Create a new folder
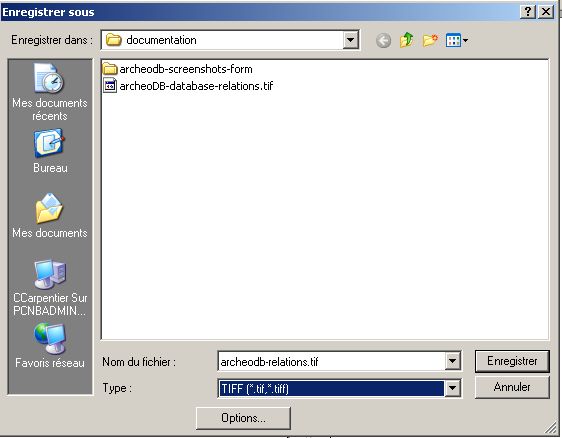 pyautogui.click(x=430, y=40)
